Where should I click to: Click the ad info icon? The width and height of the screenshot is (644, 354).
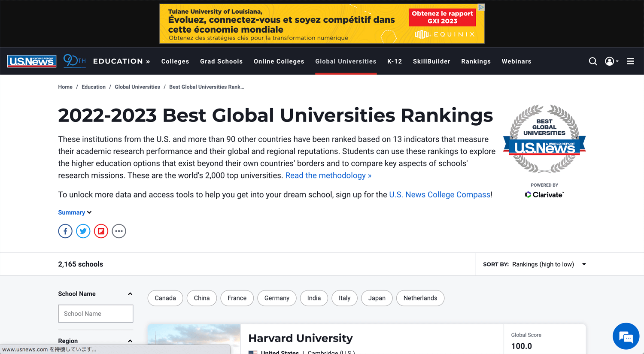(481, 7)
